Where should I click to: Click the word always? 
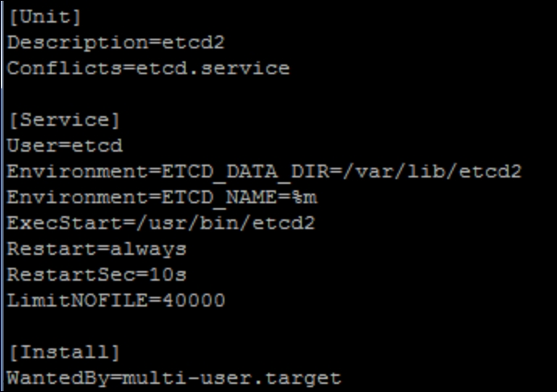pos(149,250)
